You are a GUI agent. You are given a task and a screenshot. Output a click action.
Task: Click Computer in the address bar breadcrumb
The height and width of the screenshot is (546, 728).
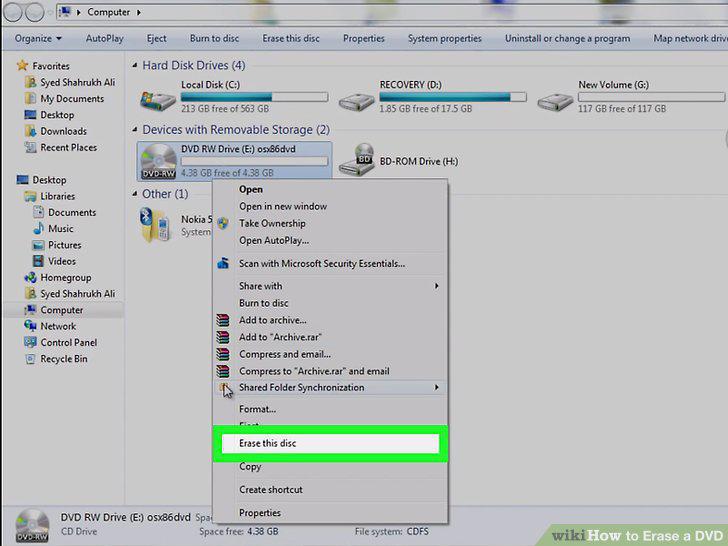109,12
